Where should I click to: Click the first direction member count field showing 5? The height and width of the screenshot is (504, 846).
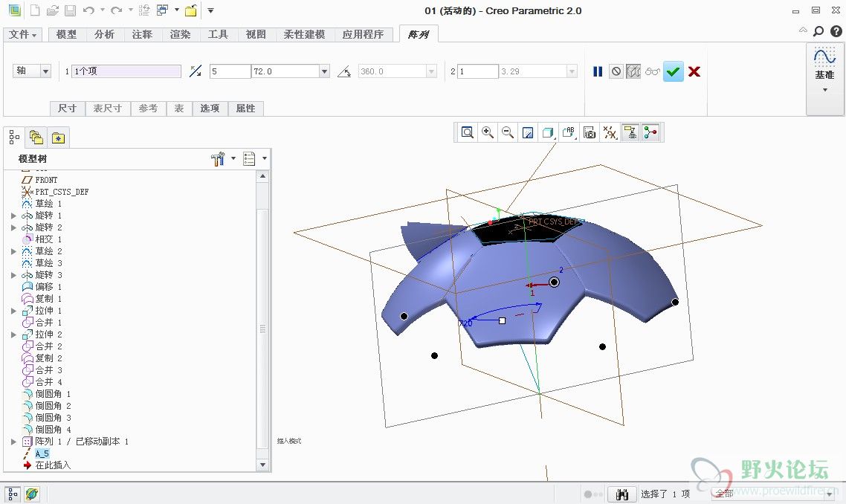pyautogui.click(x=230, y=71)
